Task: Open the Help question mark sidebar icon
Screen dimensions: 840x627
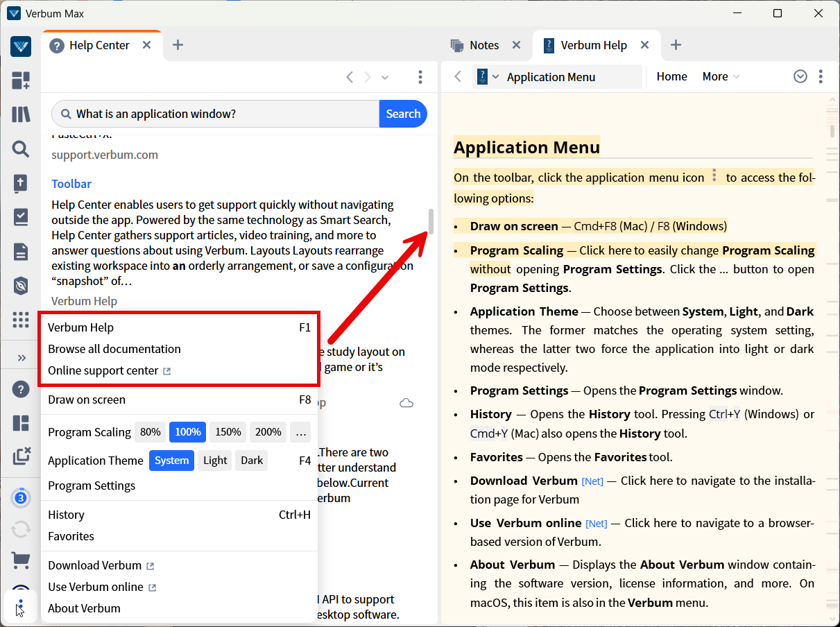Action: click(21, 389)
